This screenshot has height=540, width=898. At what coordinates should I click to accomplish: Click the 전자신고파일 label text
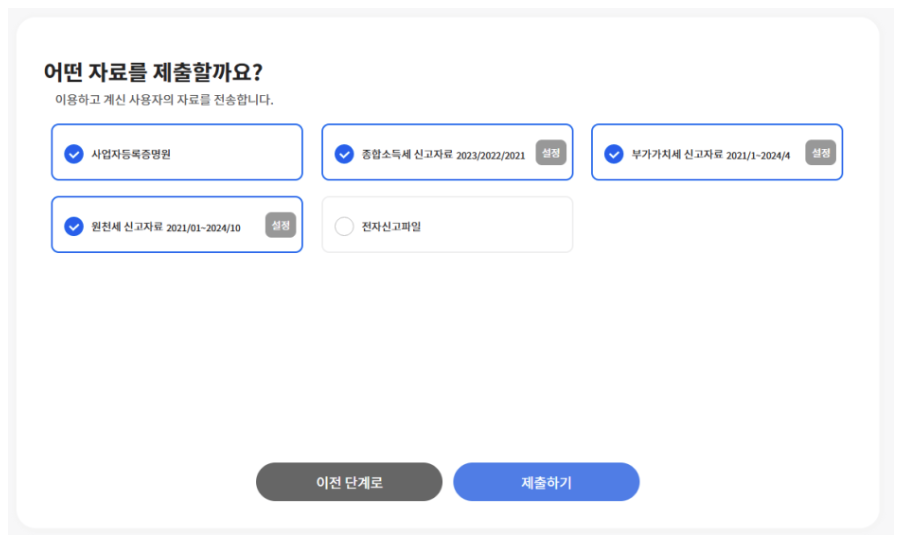(x=391, y=226)
